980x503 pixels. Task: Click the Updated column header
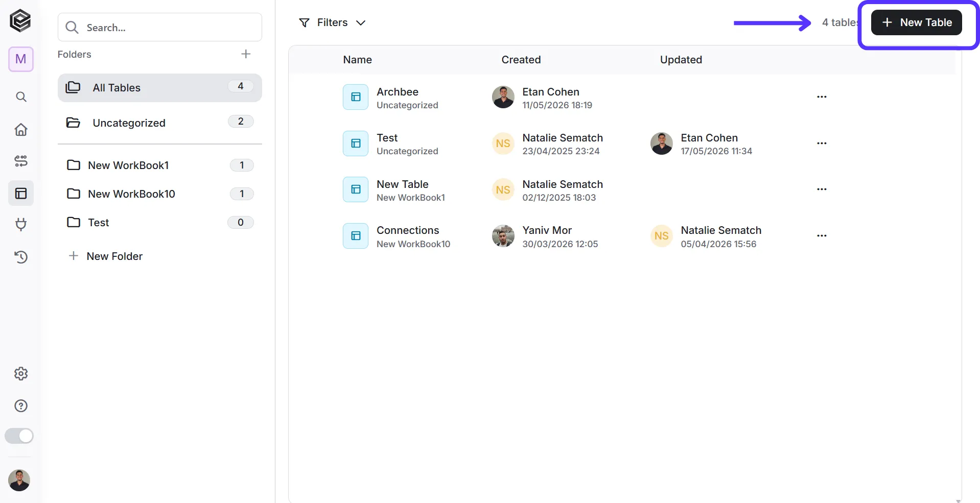point(681,60)
